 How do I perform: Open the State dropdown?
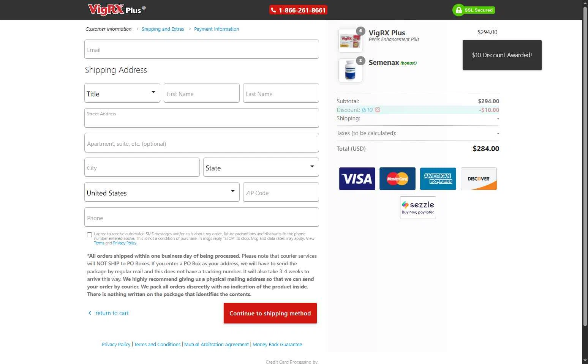(261, 167)
